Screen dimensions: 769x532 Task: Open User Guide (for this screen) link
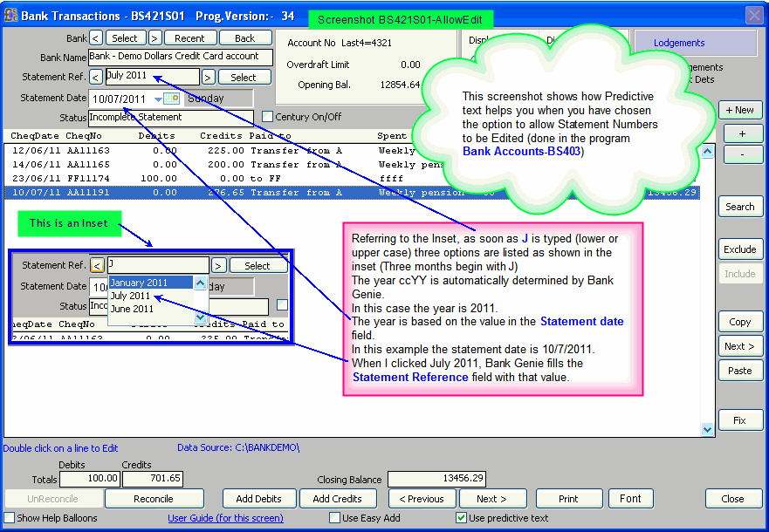click(225, 518)
